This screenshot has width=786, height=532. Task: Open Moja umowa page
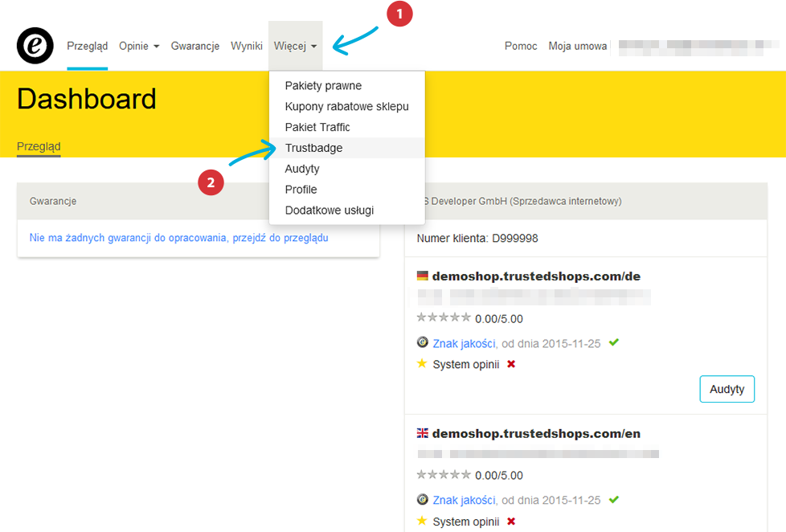(x=578, y=46)
